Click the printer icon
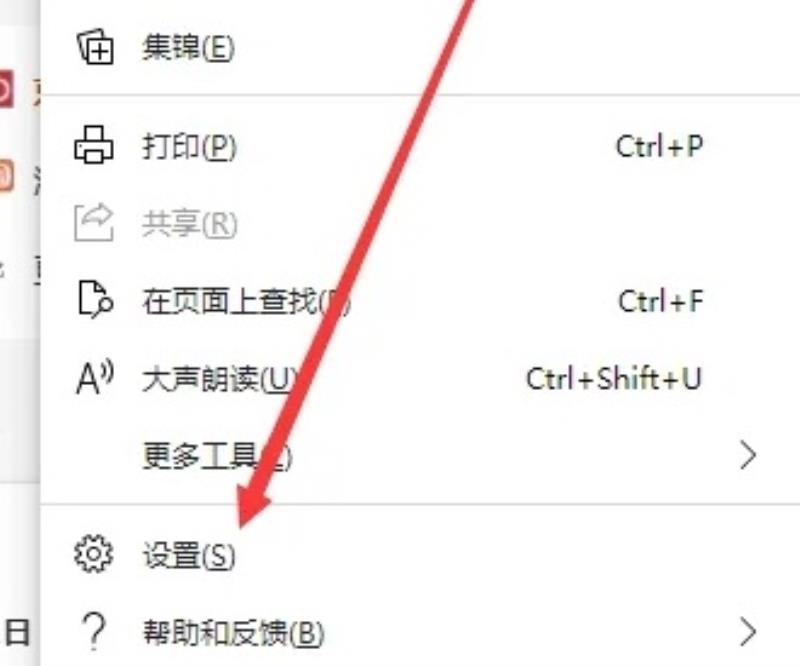This screenshot has width=800, height=666. coord(94,145)
